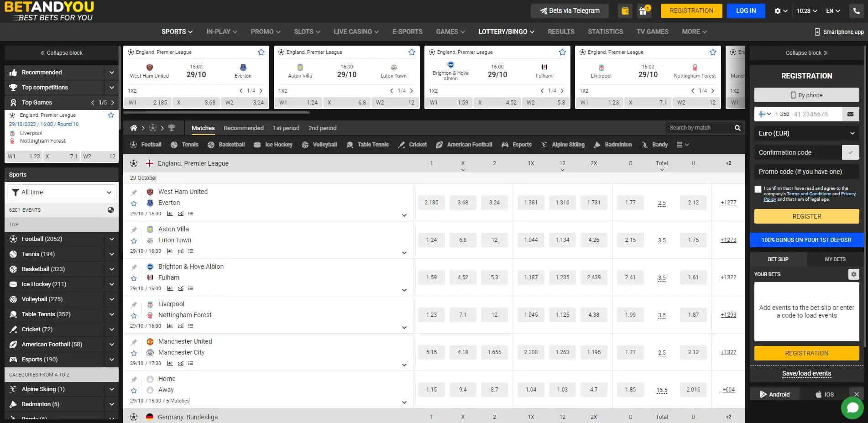
Task: Open Save/load events link
Action: tap(806, 373)
